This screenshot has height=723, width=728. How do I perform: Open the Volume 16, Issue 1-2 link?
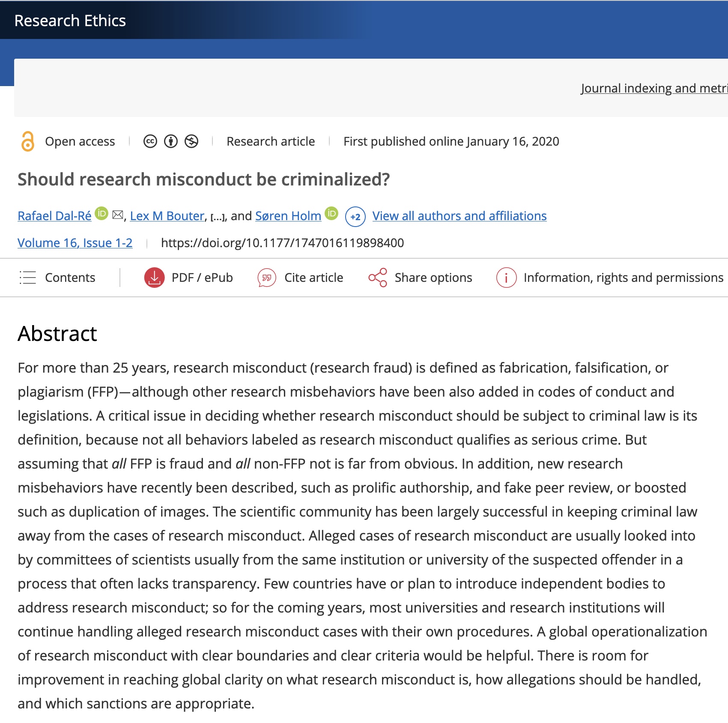coord(75,243)
